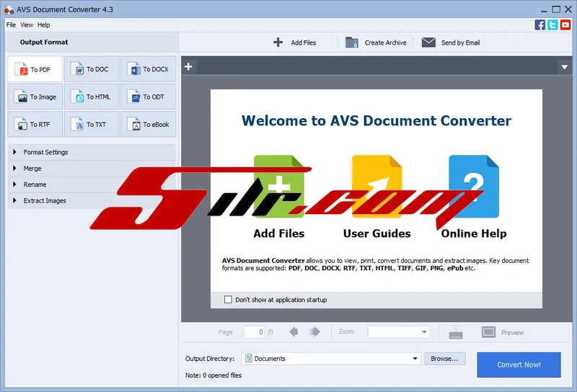The width and height of the screenshot is (577, 392).
Task: Tick Don't show at application startup
Action: click(228, 300)
